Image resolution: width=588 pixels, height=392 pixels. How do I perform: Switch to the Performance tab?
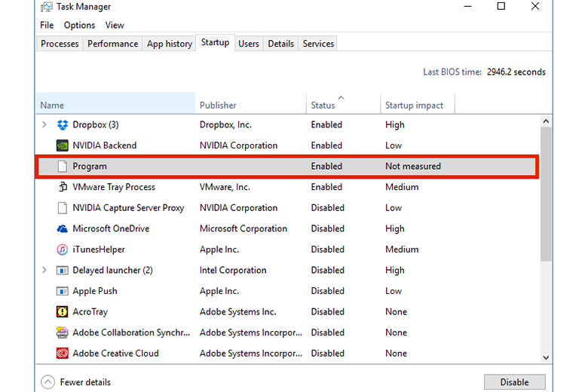tap(112, 44)
